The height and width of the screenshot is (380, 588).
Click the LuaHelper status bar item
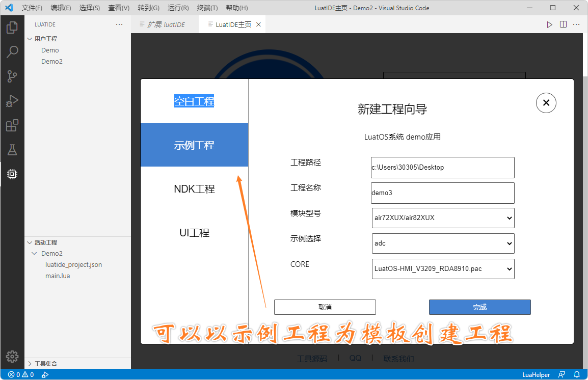coord(536,375)
